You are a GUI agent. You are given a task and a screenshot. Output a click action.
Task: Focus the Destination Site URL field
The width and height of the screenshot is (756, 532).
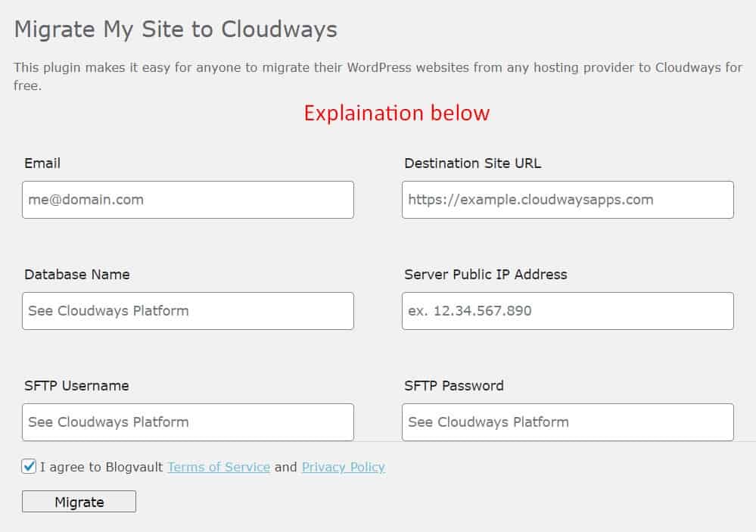pos(568,200)
